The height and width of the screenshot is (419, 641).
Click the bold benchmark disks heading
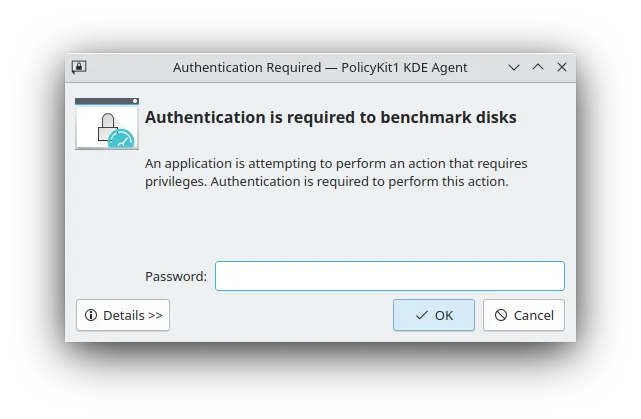331,117
